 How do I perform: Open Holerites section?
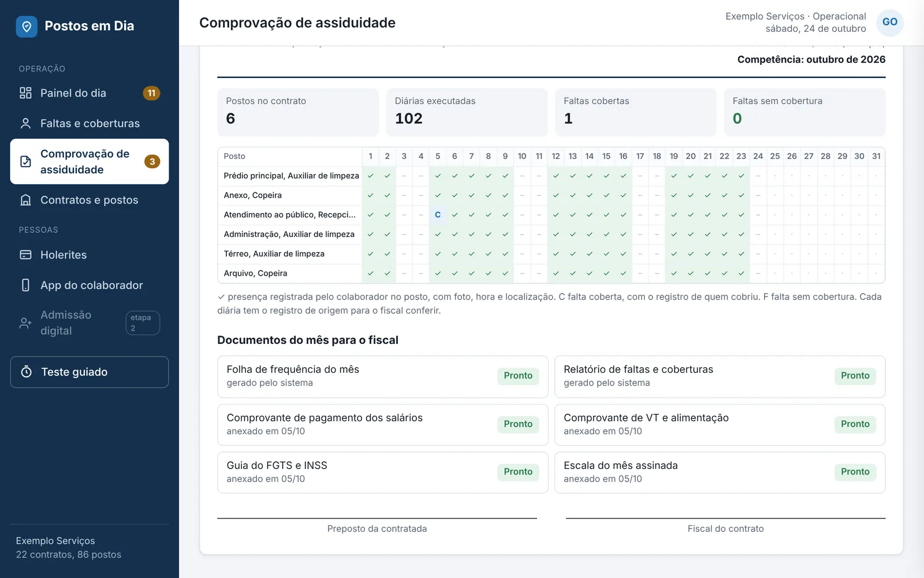coord(90,255)
